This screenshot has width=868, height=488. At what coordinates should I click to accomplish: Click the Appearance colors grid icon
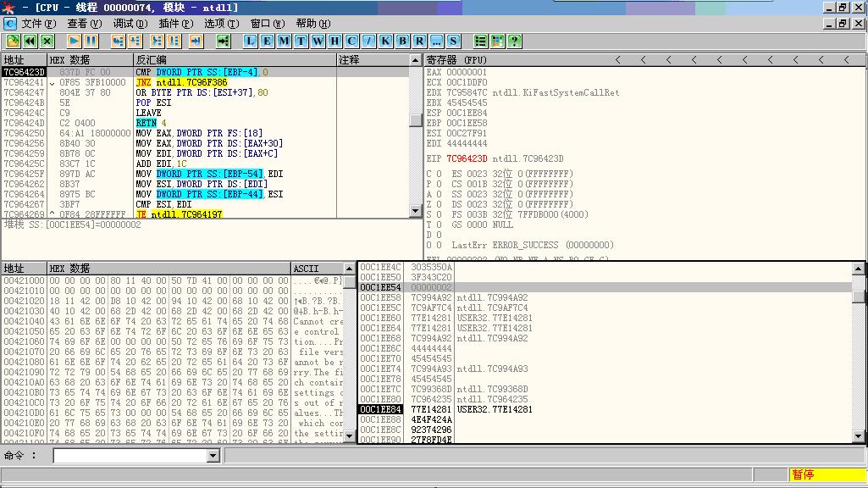[x=497, y=41]
